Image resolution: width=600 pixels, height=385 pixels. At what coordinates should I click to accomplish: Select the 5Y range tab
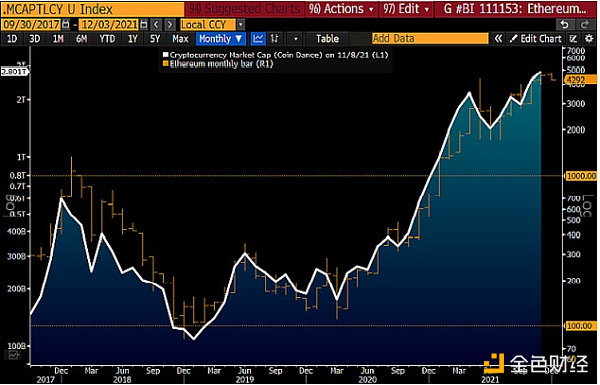(x=155, y=39)
